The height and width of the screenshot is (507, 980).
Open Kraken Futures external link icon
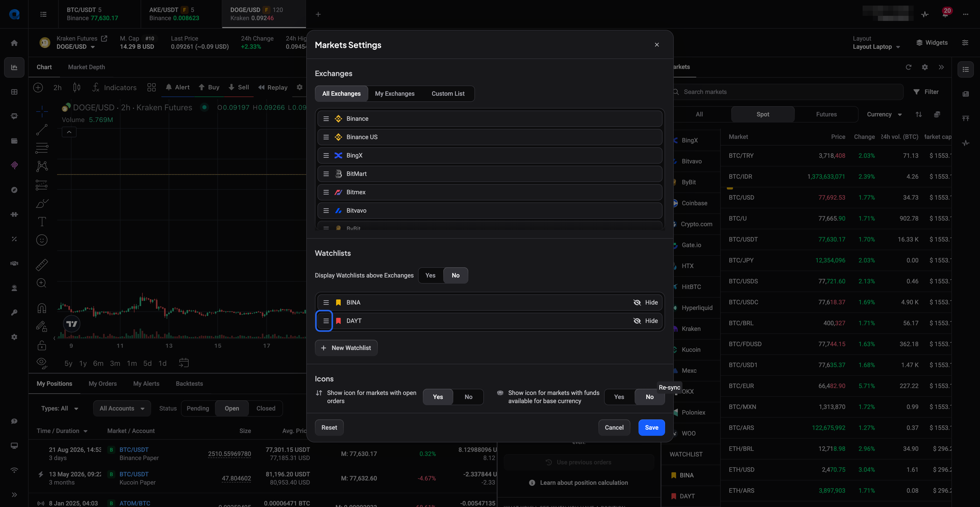[104, 39]
